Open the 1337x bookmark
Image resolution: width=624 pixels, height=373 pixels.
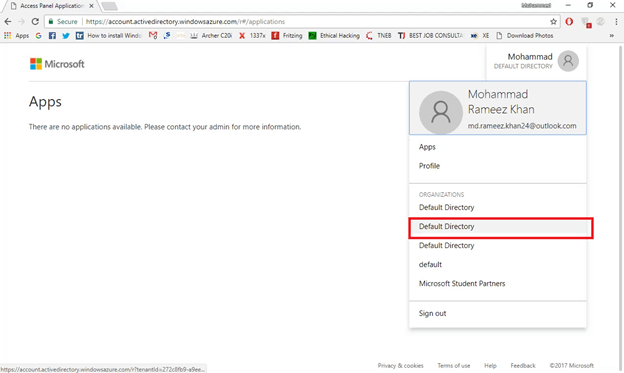click(x=252, y=35)
